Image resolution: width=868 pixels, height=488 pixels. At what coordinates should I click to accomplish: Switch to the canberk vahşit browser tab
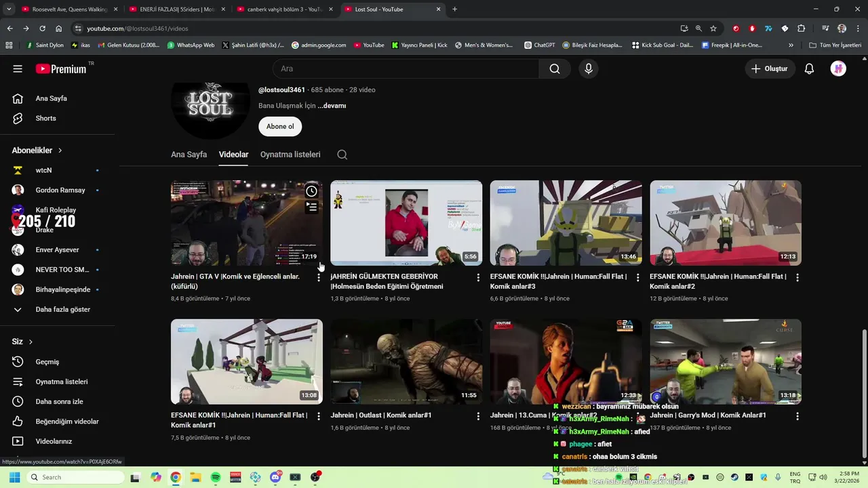point(285,9)
